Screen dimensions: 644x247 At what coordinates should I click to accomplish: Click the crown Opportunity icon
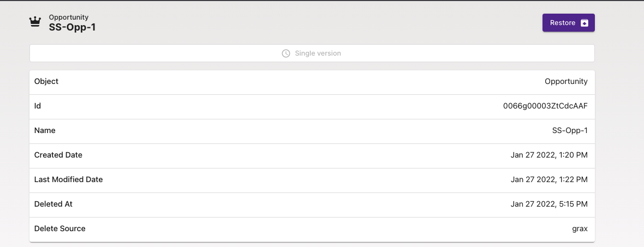[35, 22]
